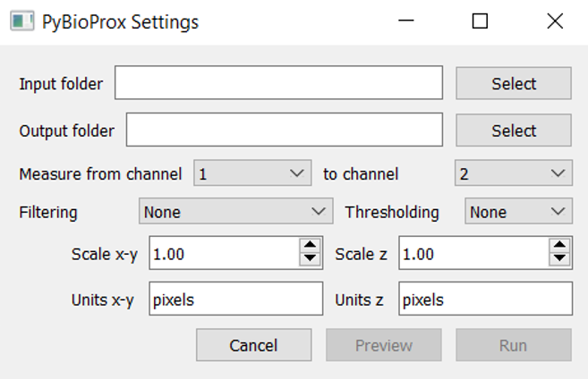Viewport: 588px width, 379px height.
Task: Expand the Filtering dropdown
Action: pyautogui.click(x=235, y=212)
